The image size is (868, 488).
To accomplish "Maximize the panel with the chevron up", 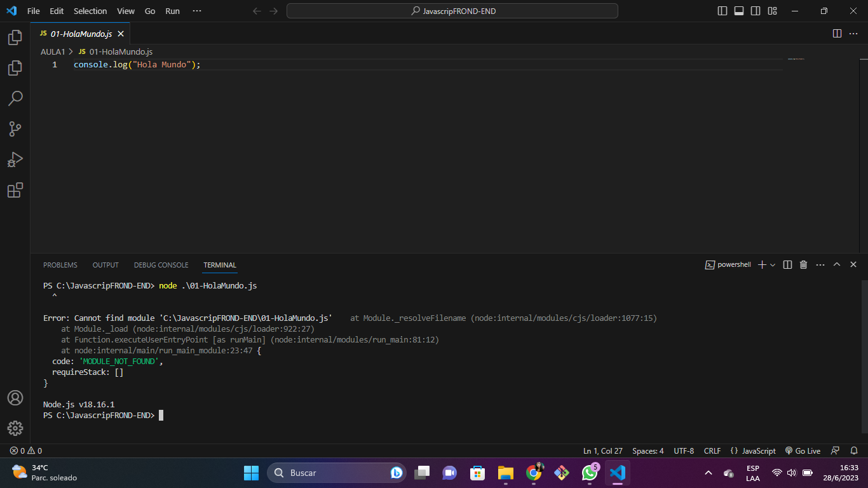I will (x=837, y=264).
